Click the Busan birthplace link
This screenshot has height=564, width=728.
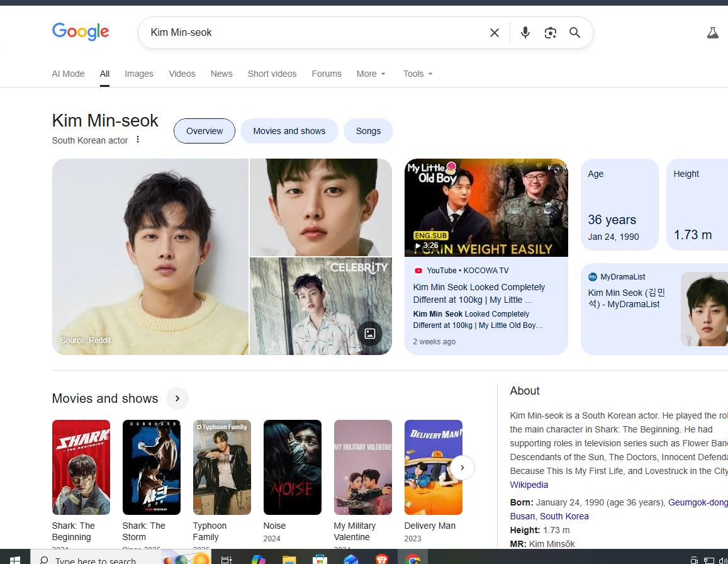pyautogui.click(x=522, y=517)
